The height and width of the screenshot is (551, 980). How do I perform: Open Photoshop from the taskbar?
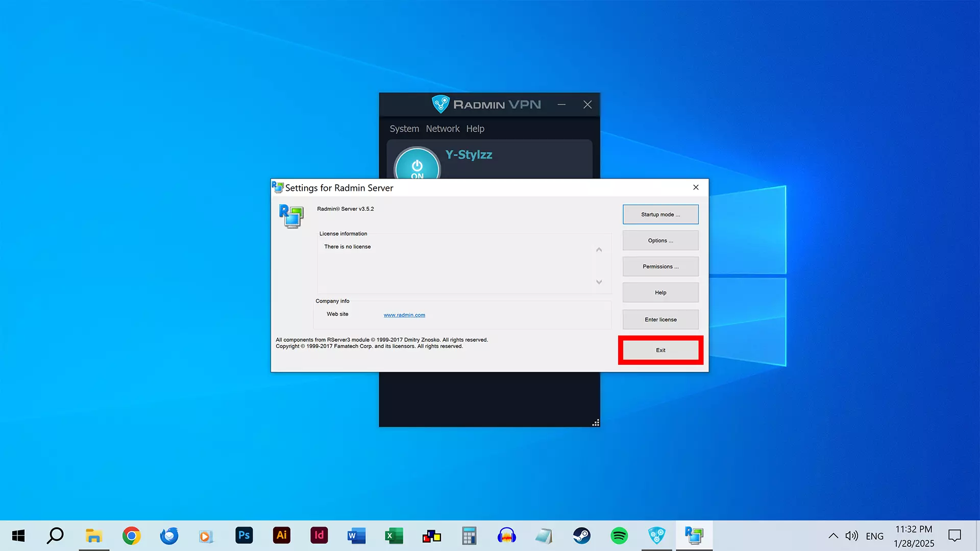point(244,536)
